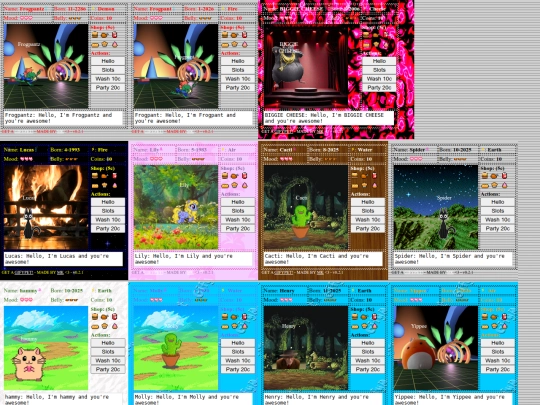
Task: Throw a 20c Party for Lily
Action: tap(238, 229)
